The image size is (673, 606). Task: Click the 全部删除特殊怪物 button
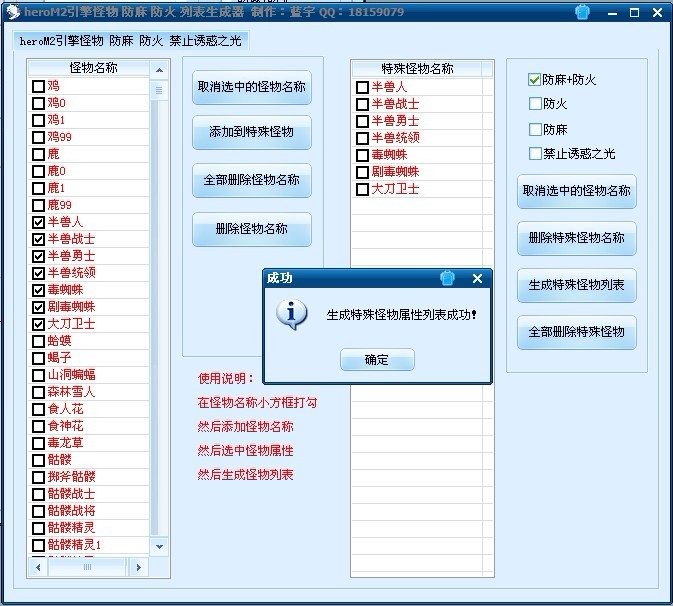point(576,331)
